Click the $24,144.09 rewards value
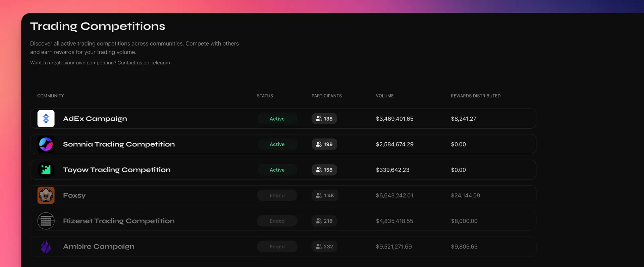Screen dimensions: 644x267 tap(466, 195)
